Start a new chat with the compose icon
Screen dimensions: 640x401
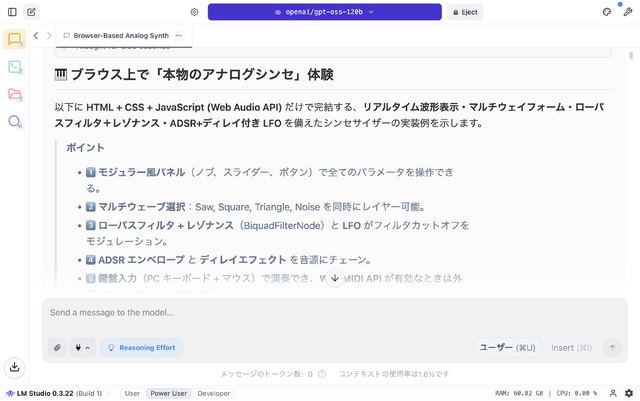(x=32, y=12)
